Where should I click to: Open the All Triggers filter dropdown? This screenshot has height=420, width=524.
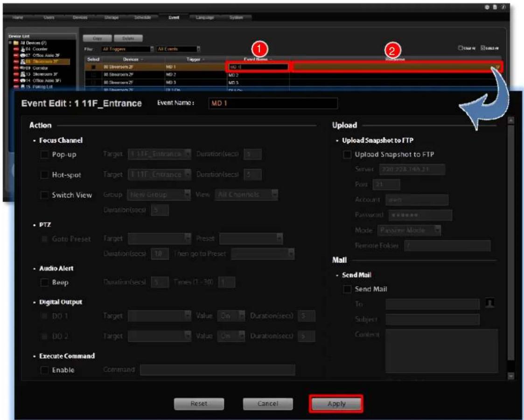[x=127, y=49]
